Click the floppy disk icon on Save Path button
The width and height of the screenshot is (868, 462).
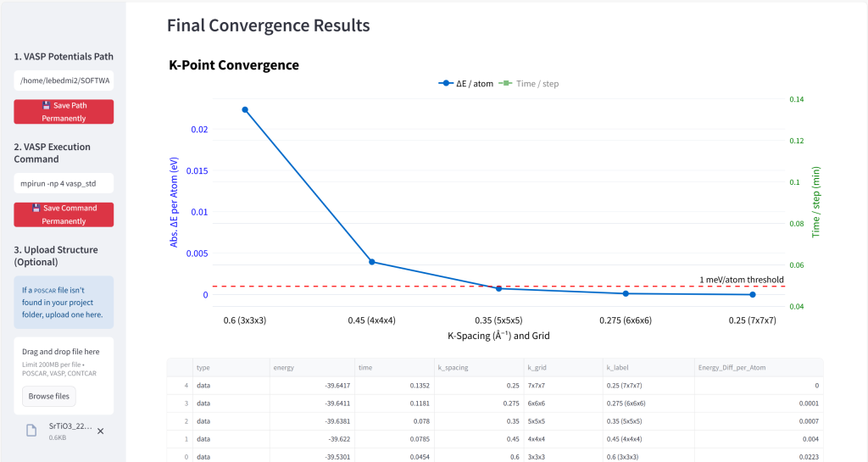[x=46, y=105]
